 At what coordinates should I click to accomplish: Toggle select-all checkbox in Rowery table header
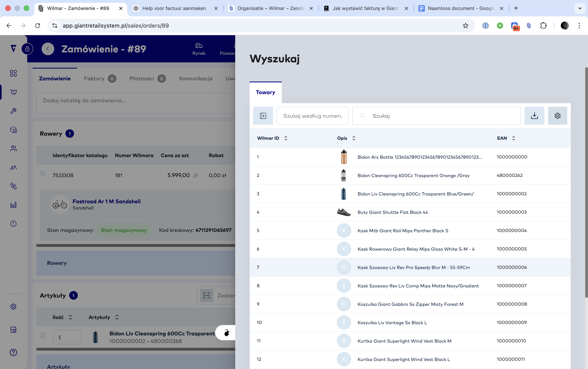(x=43, y=154)
